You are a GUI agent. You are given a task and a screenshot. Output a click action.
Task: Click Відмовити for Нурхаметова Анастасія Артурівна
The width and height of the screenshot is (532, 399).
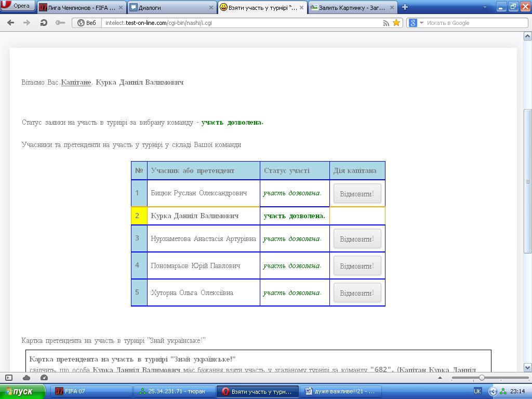point(357,239)
